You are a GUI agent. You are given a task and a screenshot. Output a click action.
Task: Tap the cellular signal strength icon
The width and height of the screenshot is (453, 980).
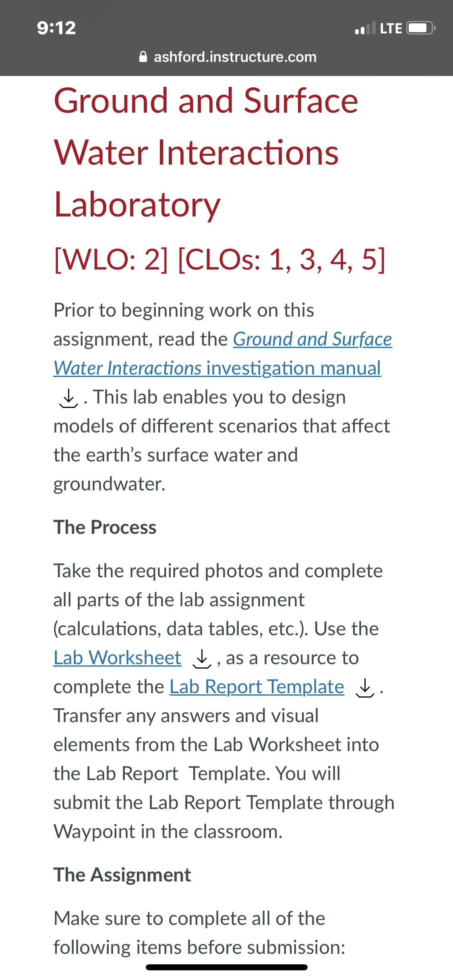(365, 28)
